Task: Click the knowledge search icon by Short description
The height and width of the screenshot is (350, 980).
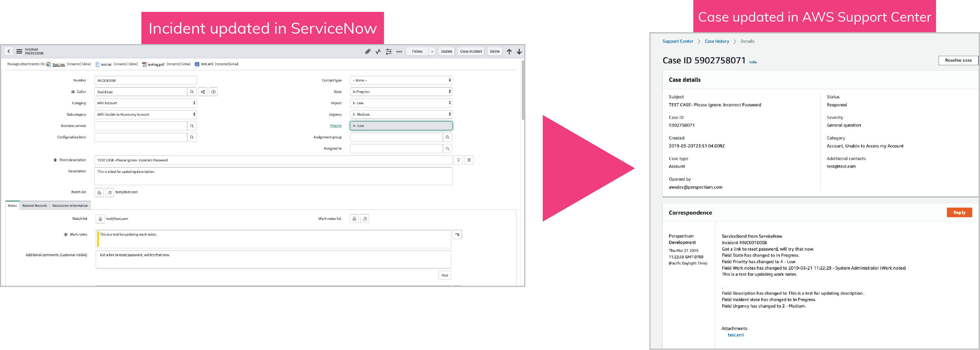Action: point(469,160)
